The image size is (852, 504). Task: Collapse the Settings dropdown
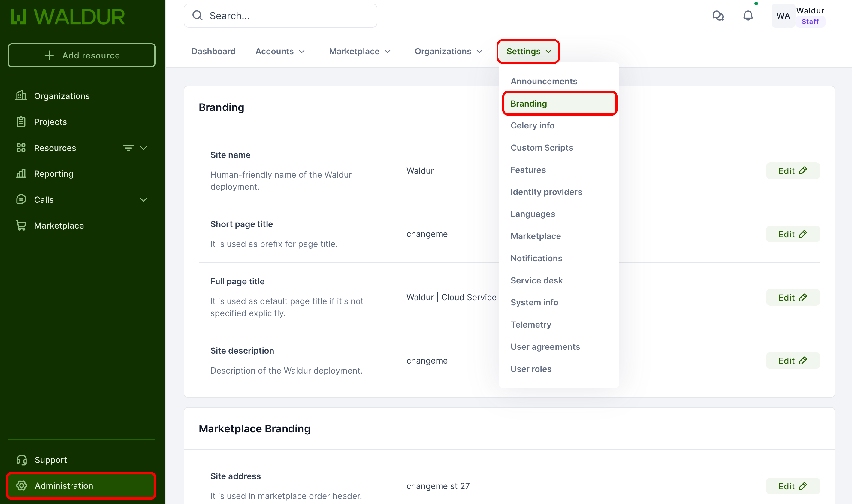[x=528, y=51]
